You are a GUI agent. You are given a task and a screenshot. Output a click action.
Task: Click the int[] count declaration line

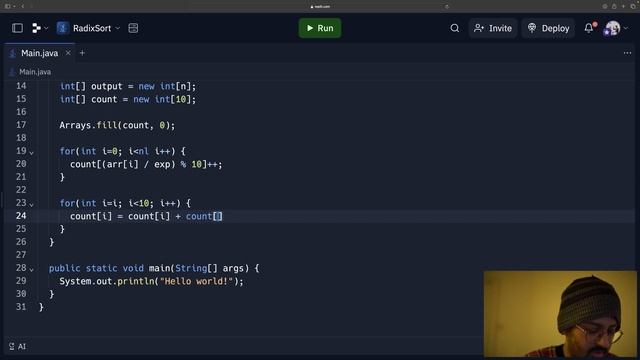pos(128,100)
